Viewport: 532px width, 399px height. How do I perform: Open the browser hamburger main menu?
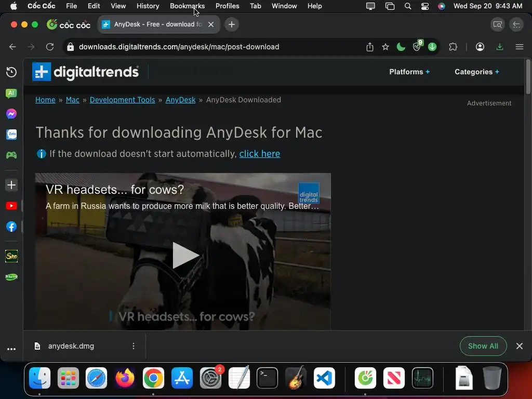(519, 47)
